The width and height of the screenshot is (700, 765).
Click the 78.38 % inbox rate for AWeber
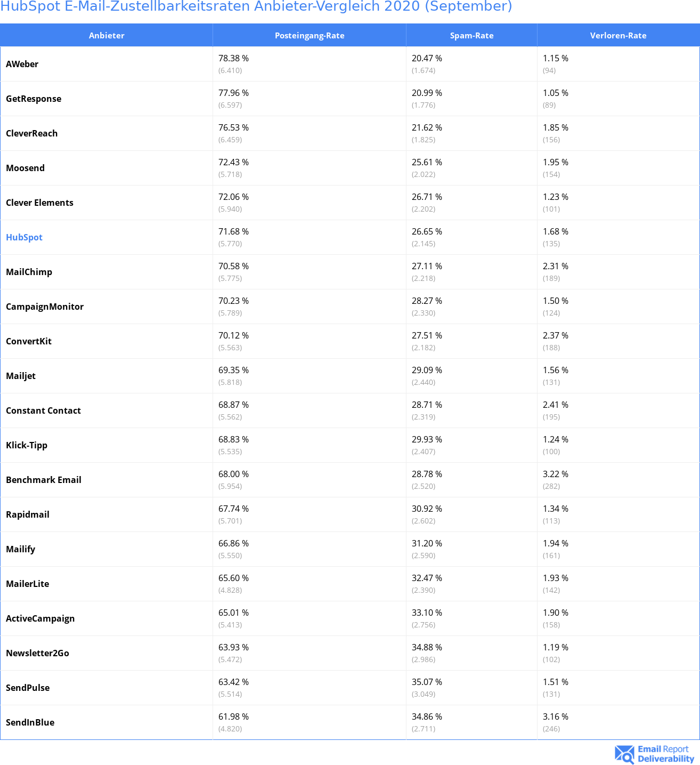tap(233, 58)
